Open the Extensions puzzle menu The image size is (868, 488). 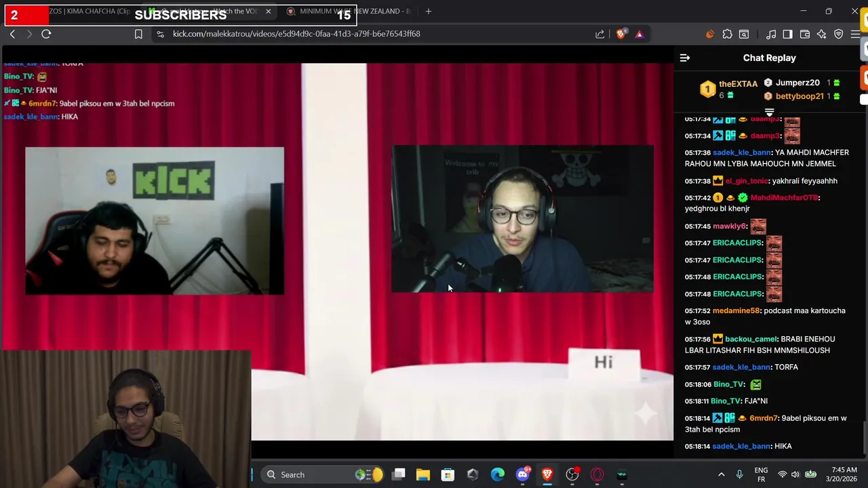(727, 34)
